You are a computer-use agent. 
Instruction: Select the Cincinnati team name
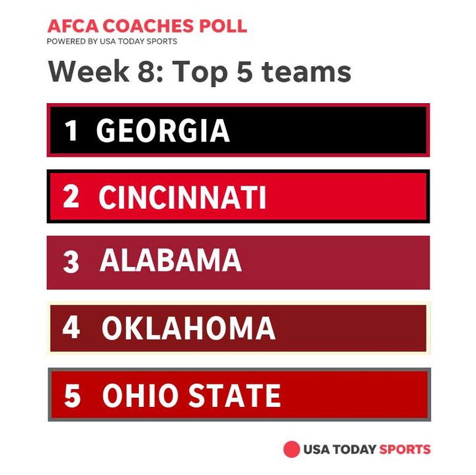pyautogui.click(x=182, y=197)
